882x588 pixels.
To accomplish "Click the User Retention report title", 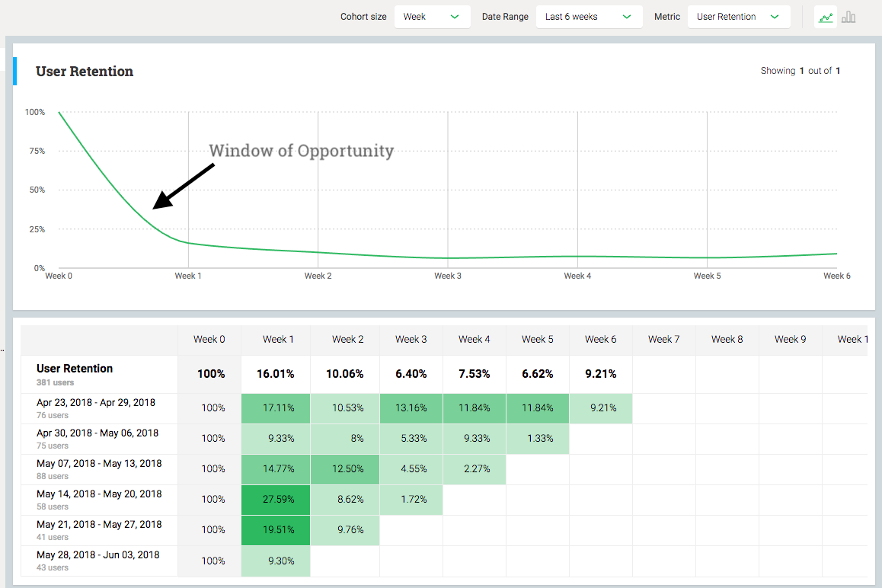I will [x=84, y=71].
